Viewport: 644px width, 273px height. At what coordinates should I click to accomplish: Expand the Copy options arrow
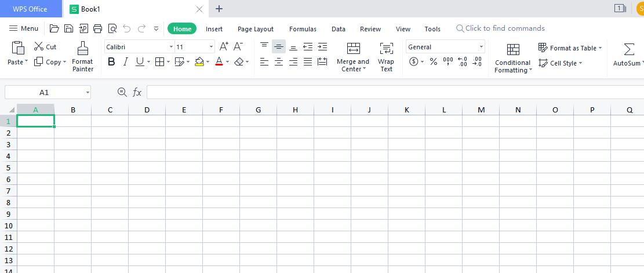point(64,62)
